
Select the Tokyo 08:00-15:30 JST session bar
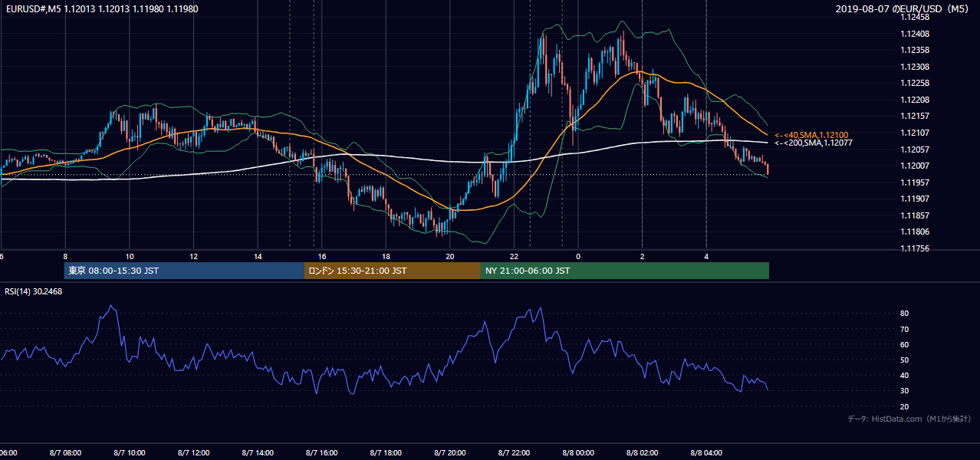[x=184, y=271]
